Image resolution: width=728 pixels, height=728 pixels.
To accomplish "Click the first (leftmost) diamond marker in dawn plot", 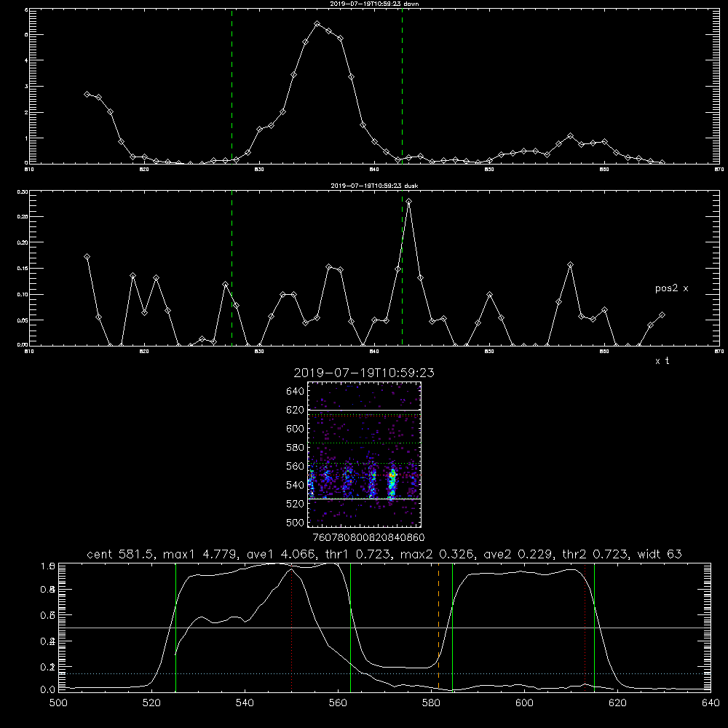I will point(87,94).
